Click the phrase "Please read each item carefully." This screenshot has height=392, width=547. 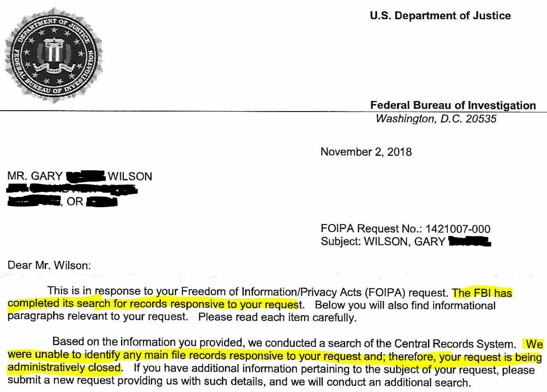coord(277,317)
